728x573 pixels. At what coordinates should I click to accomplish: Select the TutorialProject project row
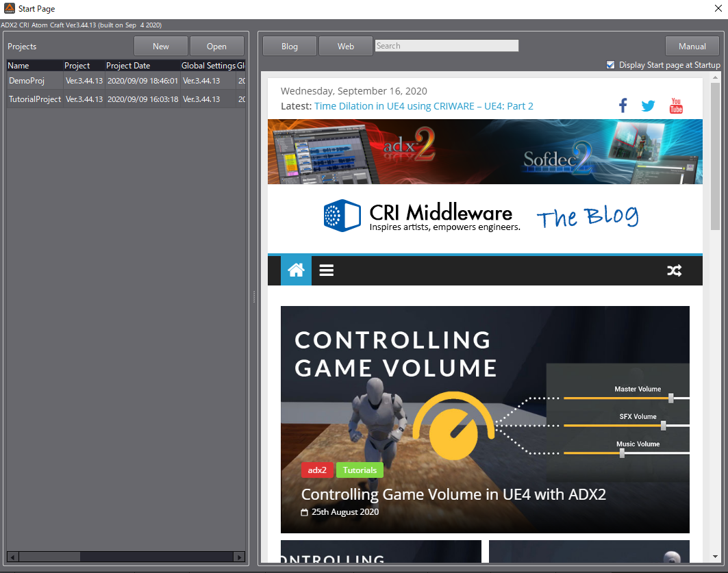point(126,99)
